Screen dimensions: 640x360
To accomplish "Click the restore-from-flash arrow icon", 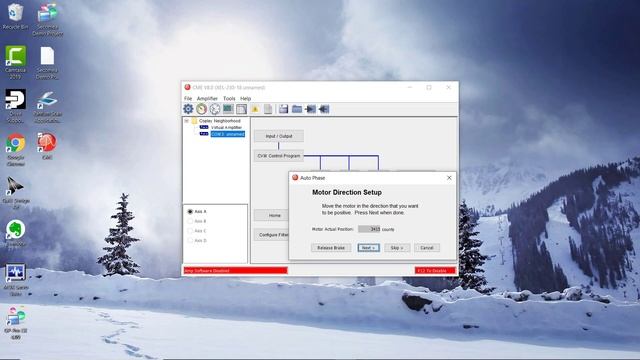I will [324, 109].
